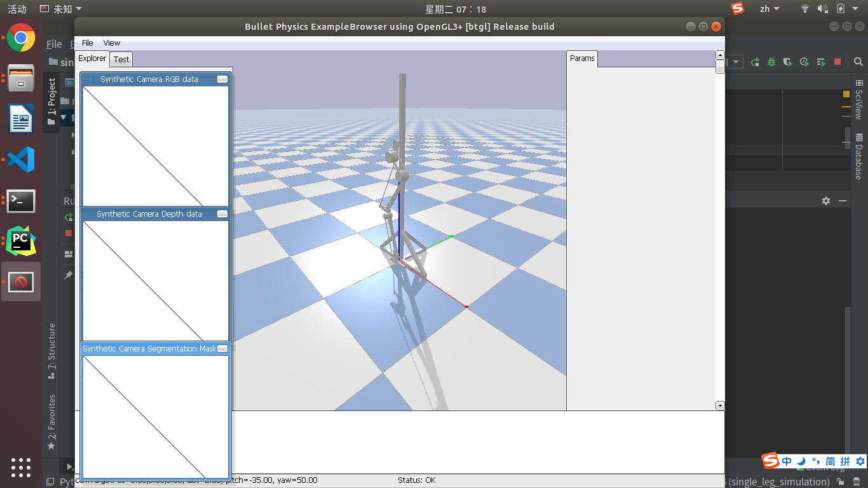Collapse Synthetic Camera Depth data window

pos(222,214)
